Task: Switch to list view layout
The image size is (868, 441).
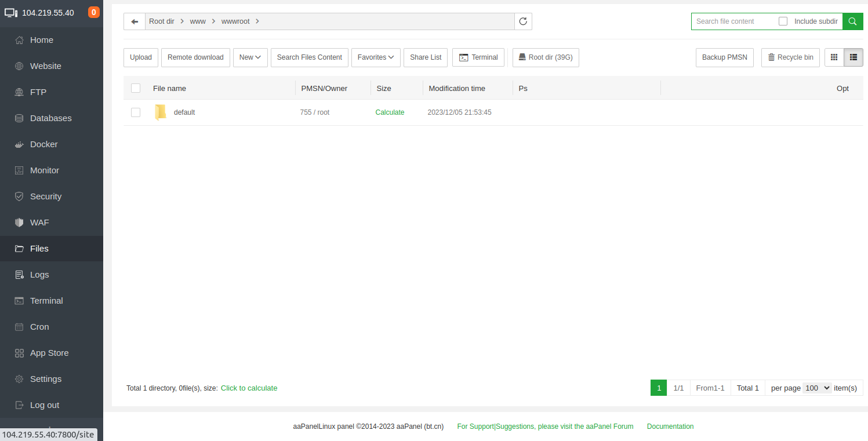Action: (x=854, y=57)
